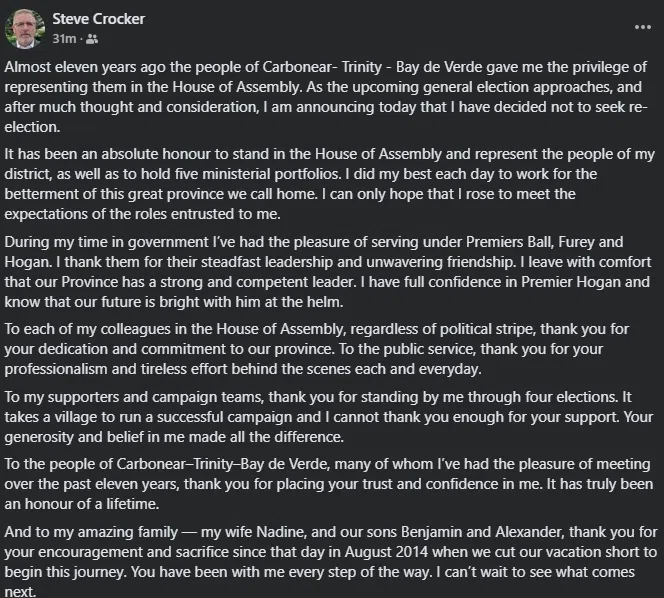Viewport: 664px width, 598px height.
Task: Click the 31m post timestamp
Action: coord(65,39)
